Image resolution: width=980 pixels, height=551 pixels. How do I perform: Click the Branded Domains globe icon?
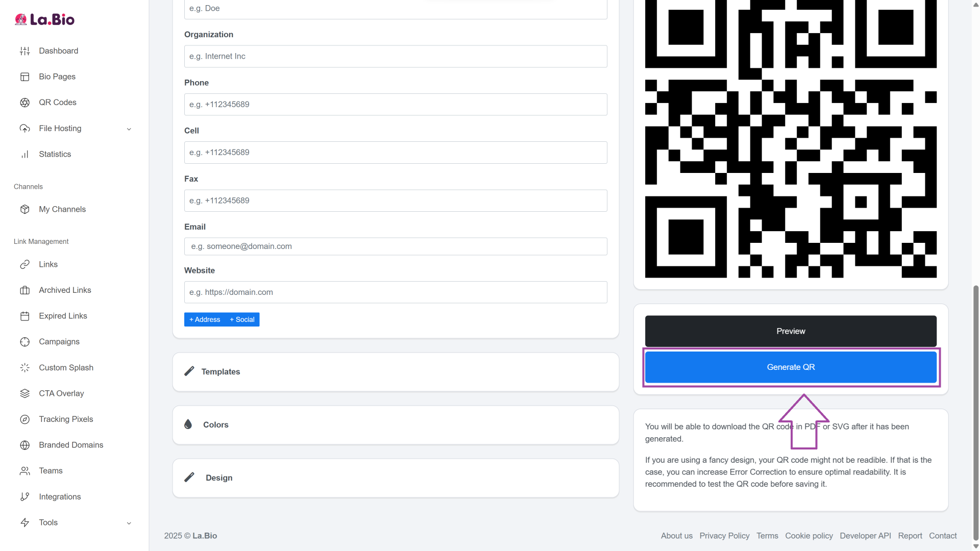tap(24, 445)
